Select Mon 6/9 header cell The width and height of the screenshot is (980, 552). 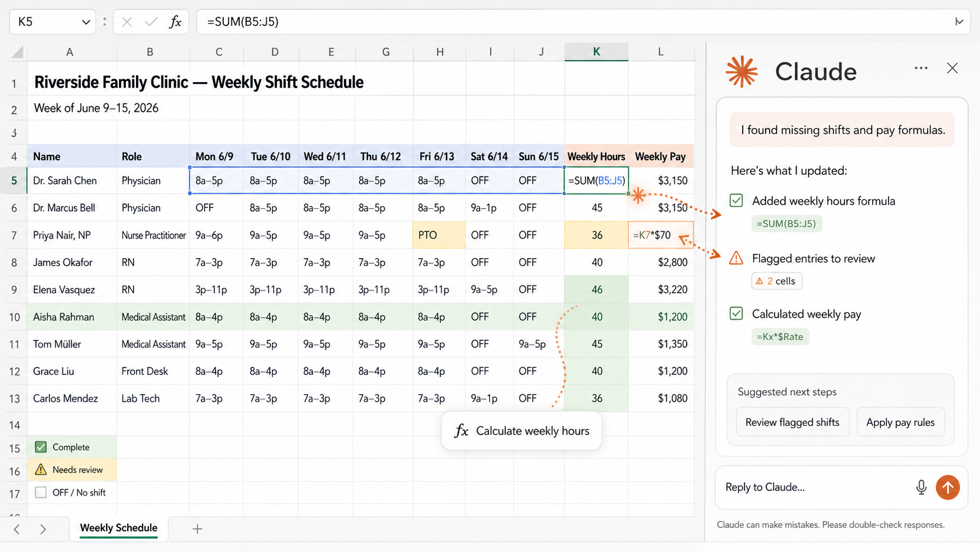(x=216, y=157)
